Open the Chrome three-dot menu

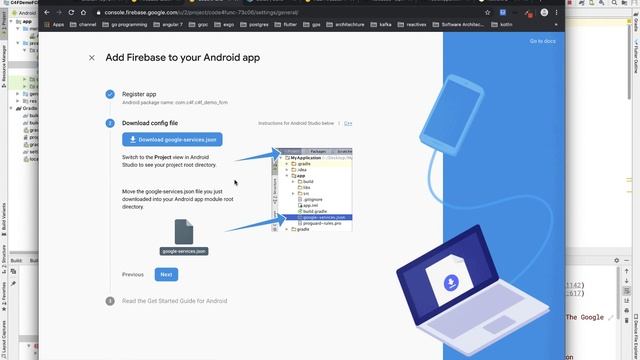point(556,13)
